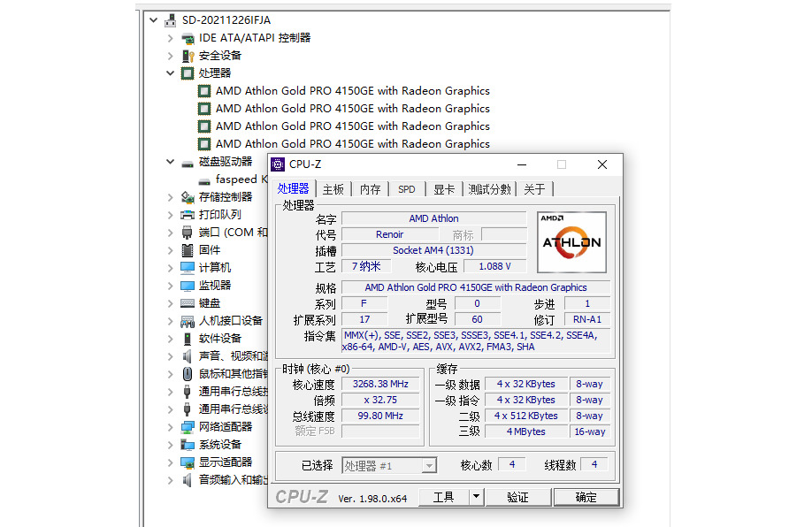Click the 名字 field showing AMD Athlon

point(434,218)
